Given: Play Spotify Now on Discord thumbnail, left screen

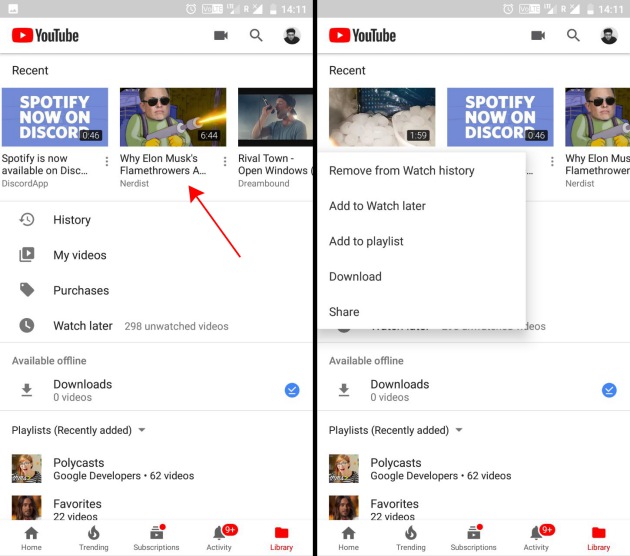Looking at the screenshot, I should [x=55, y=117].
